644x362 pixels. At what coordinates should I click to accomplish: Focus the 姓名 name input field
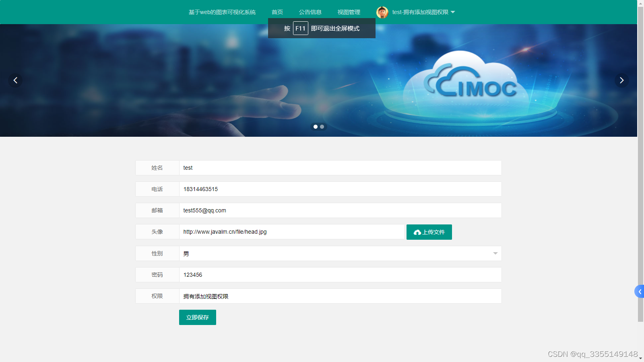[341, 168]
